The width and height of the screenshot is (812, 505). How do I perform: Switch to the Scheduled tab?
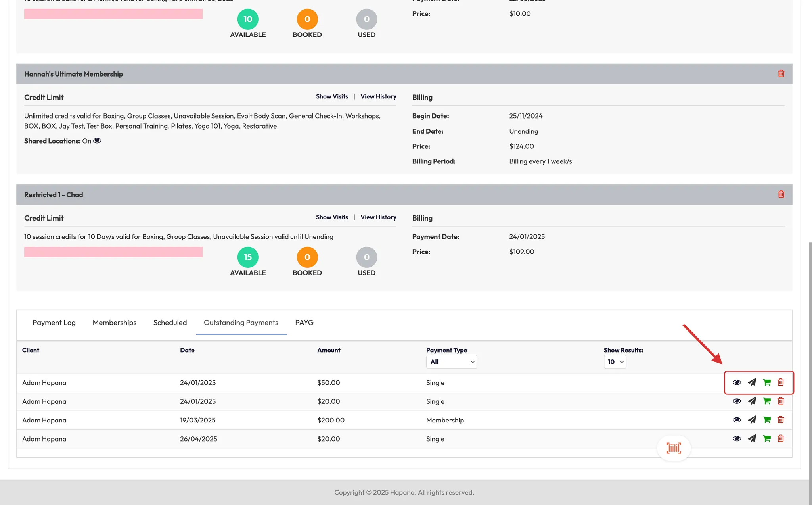(x=170, y=323)
